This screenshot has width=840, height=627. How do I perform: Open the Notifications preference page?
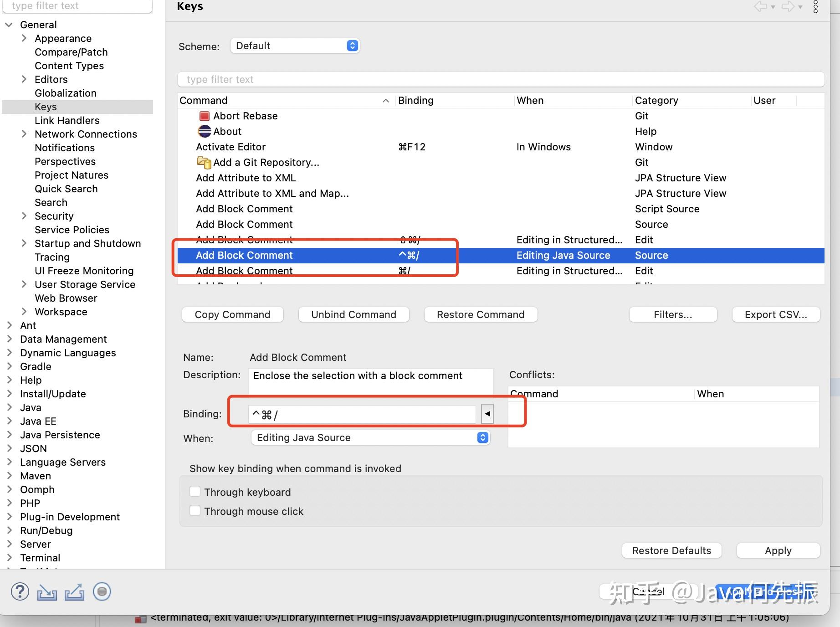[65, 148]
